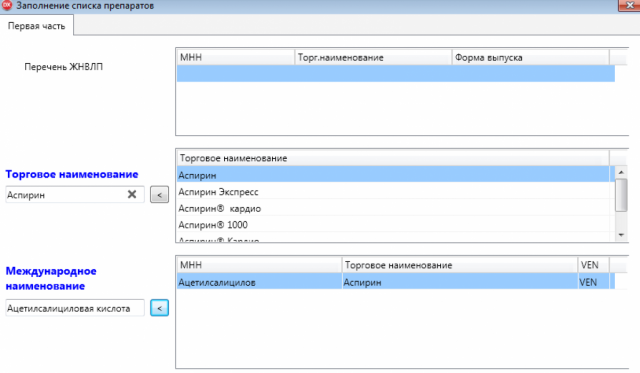This screenshot has height=373, width=640.
Task: Sort by Форма выпуска column header
Action: [x=531, y=57]
